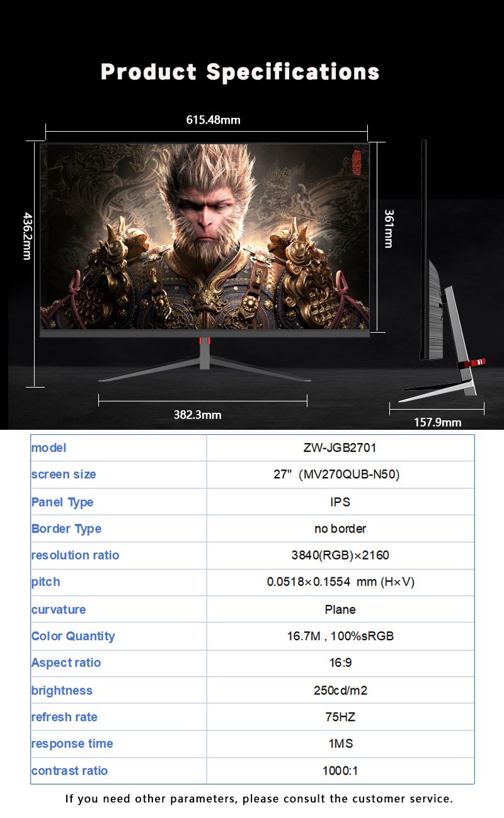Click the 'no border' value cell
The width and height of the screenshot is (504, 818).
click(340, 529)
